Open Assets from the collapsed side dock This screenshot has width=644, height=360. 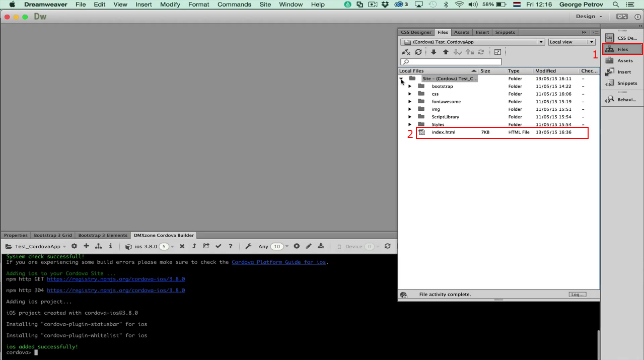623,60
